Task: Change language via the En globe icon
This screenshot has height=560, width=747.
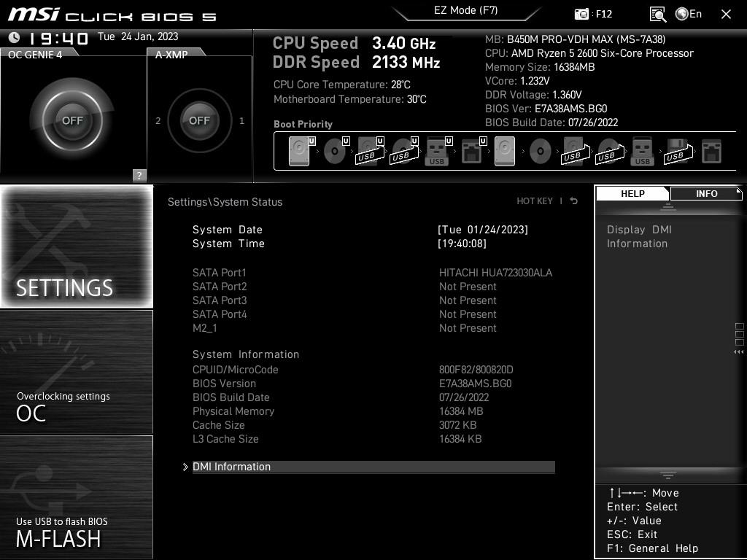Action: click(689, 14)
